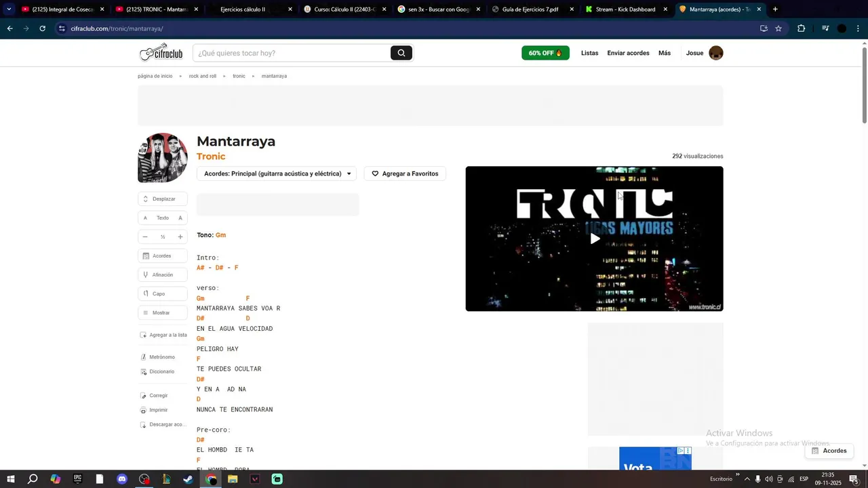The height and width of the screenshot is (488, 868).
Task: Open the Metrónomo tool
Action: click(x=158, y=357)
